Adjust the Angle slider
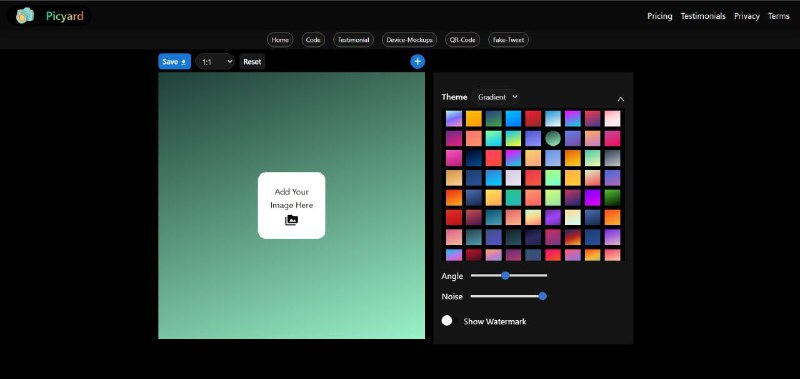This screenshot has height=379, width=800. pyautogui.click(x=509, y=275)
